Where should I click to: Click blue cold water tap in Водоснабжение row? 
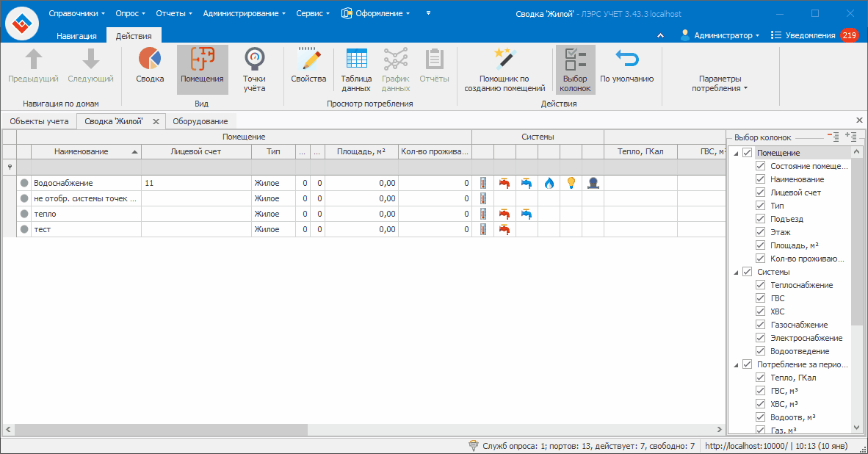point(527,183)
